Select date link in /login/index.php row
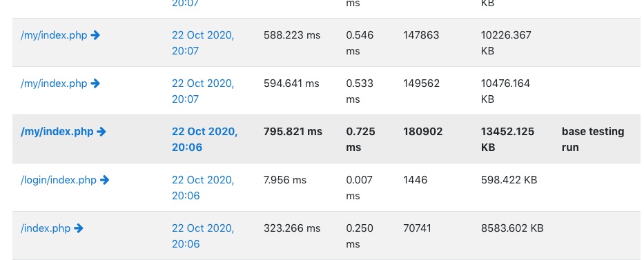 pyautogui.click(x=203, y=188)
